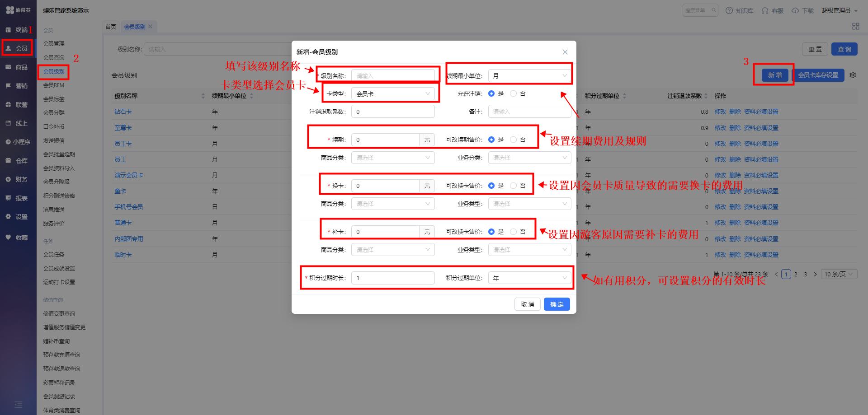Open table column settings gear icon
Viewport: 868px width, 415px height.
[853, 75]
